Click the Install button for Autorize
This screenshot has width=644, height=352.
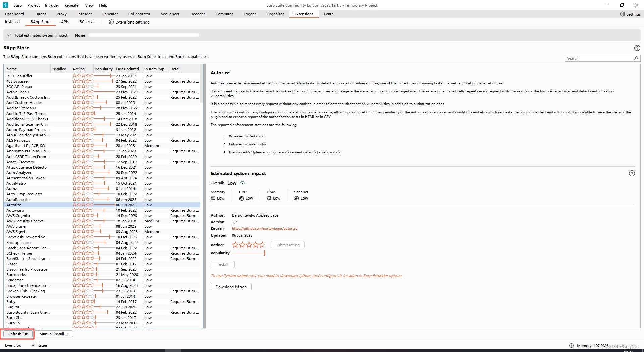point(223,265)
